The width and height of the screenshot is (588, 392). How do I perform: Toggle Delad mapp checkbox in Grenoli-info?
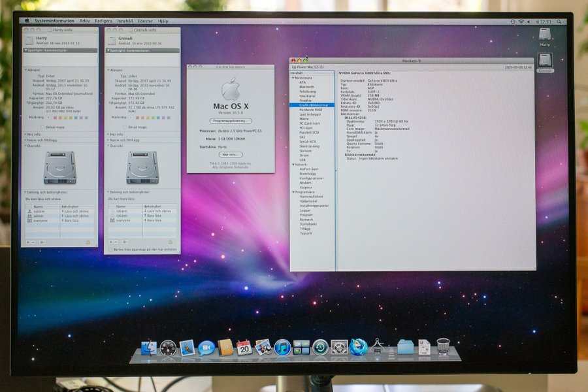125,127
